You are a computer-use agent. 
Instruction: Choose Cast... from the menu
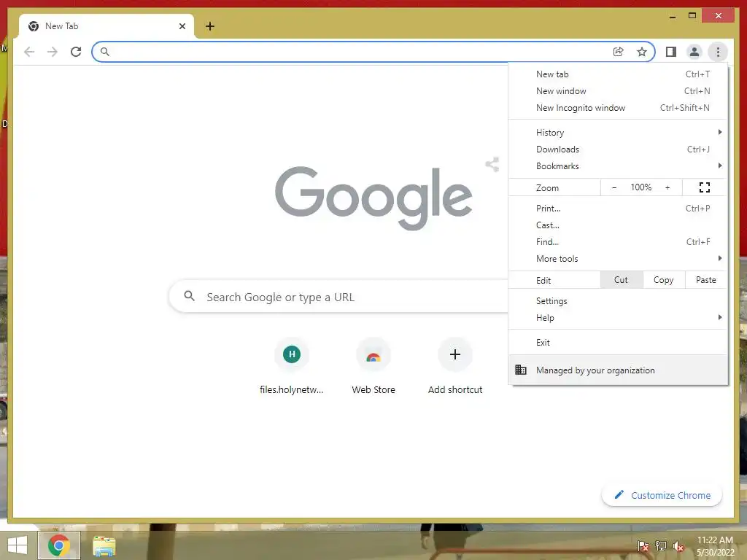point(618,225)
